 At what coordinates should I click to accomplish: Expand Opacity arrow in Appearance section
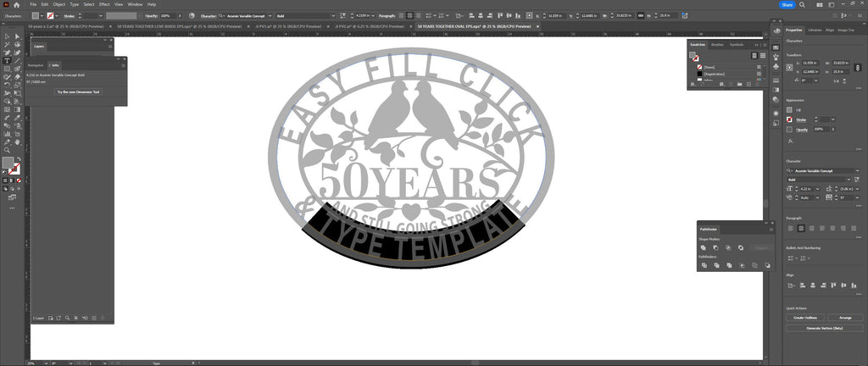[833, 130]
